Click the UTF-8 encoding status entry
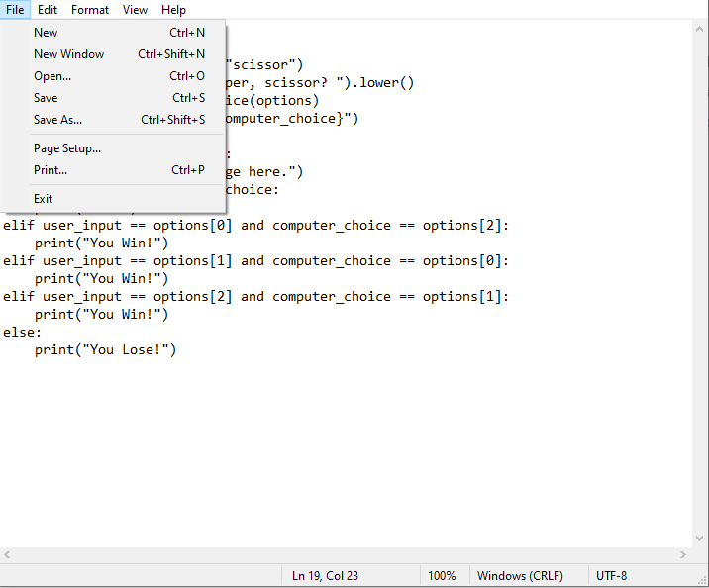 pos(611,576)
